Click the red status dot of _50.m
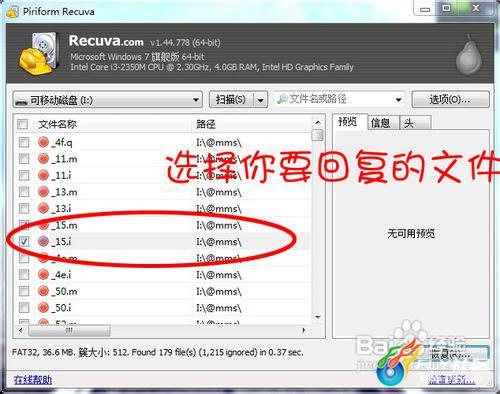 43,291
